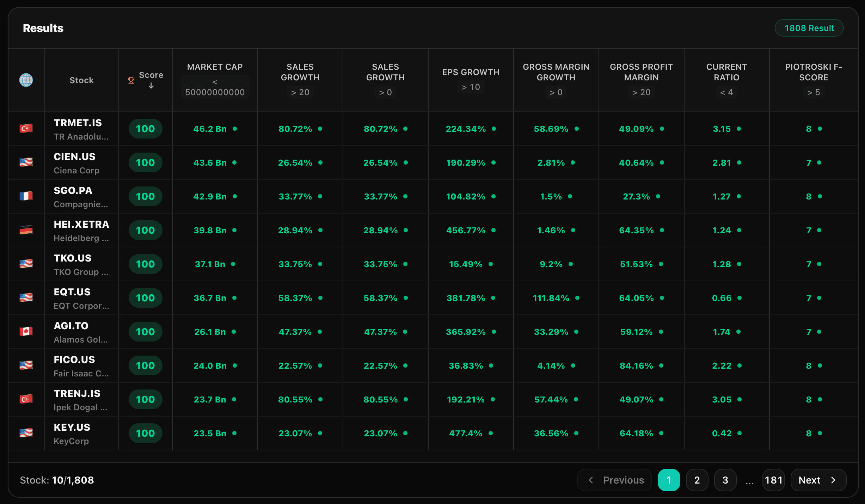865x504 pixels.
Task: Click the 1808 Result badge
Action: (809, 28)
